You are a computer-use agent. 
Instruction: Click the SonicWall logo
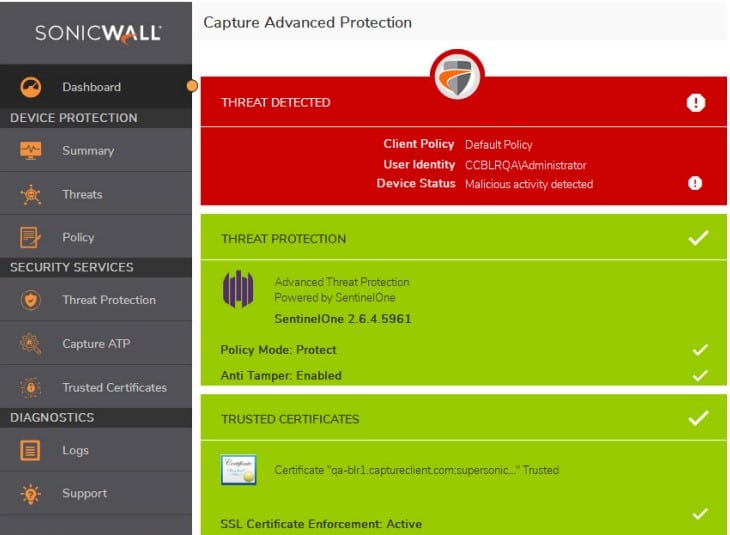98,34
